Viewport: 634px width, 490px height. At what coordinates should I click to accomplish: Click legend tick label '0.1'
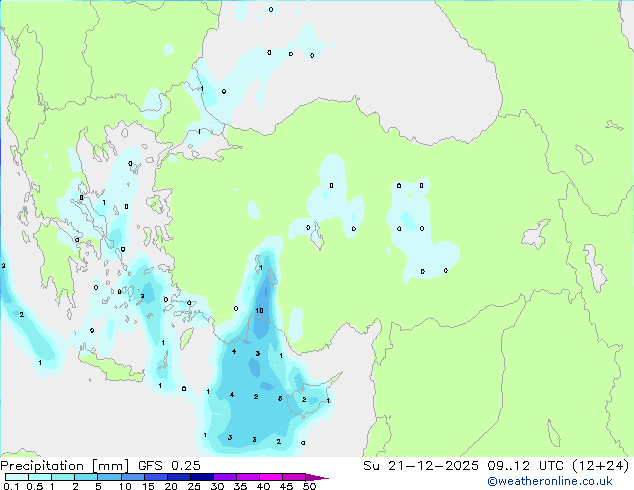pyautogui.click(x=11, y=486)
